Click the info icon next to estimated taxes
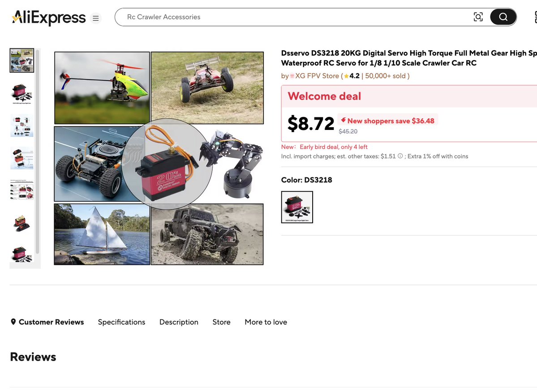Image resolution: width=537 pixels, height=392 pixels. 399,156
